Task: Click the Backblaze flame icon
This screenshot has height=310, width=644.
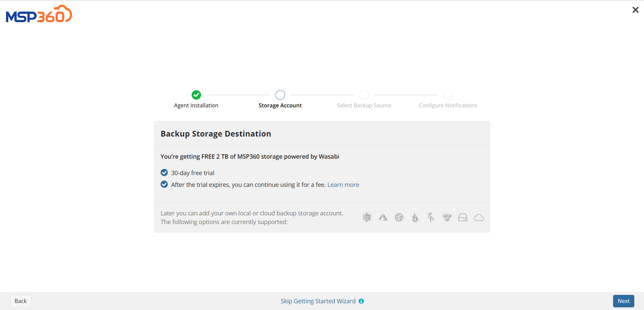Action: [415, 217]
